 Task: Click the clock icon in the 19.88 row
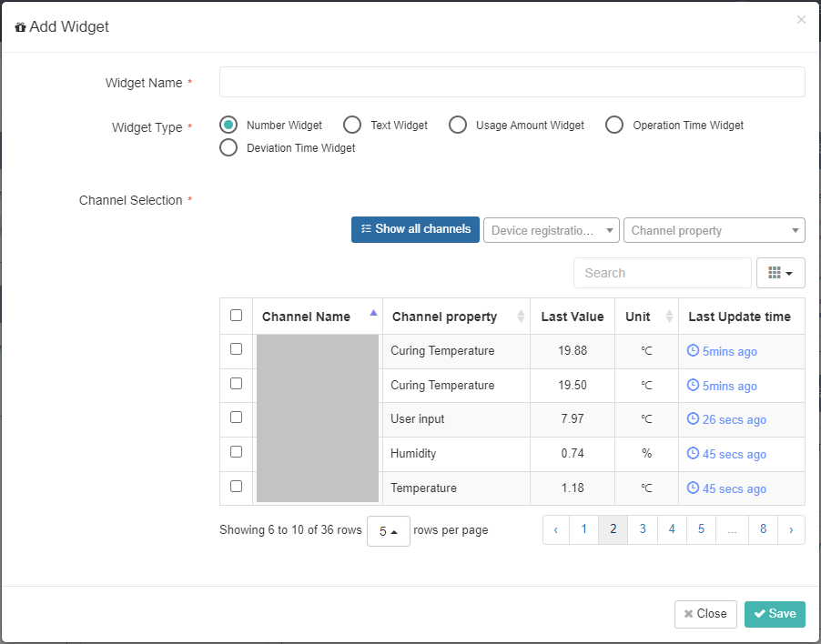point(693,350)
